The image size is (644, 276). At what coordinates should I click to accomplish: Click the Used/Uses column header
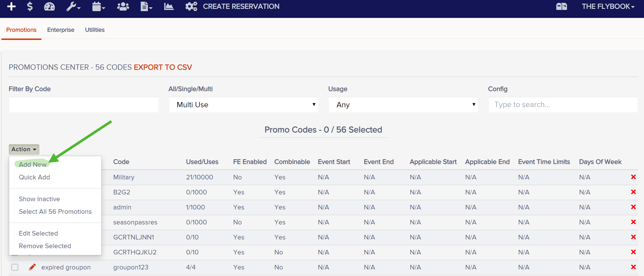click(202, 162)
